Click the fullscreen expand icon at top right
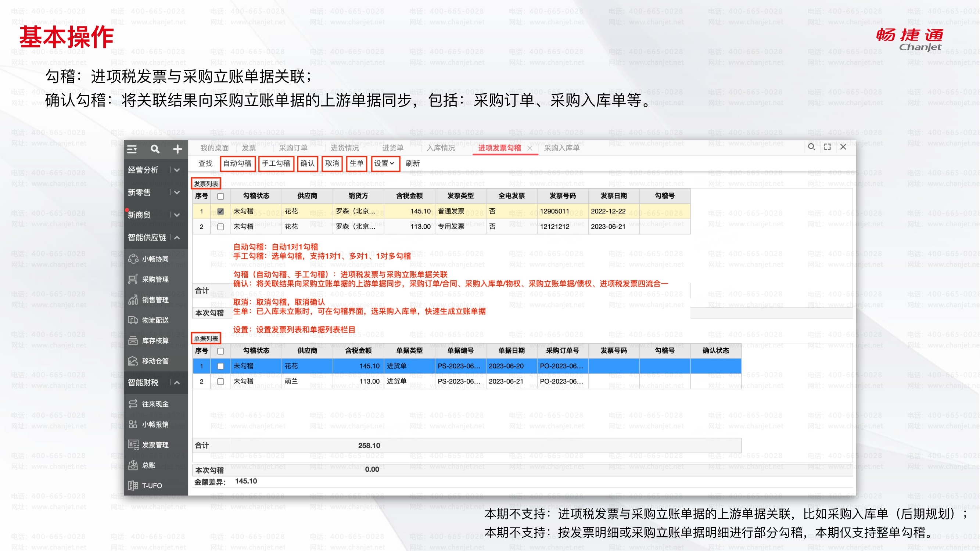Screen dimensions: 980x551 pyautogui.click(x=827, y=147)
